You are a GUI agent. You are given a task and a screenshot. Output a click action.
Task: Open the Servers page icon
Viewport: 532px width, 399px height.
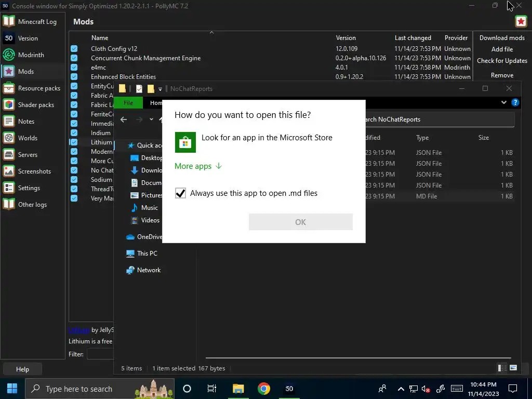8,154
